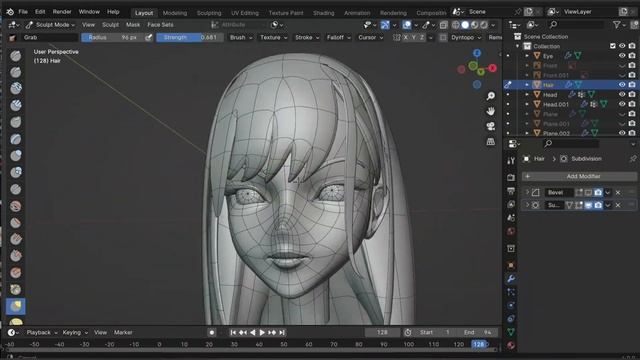640x360 pixels.
Task: Click the hand pan view gizmo
Action: [491, 111]
